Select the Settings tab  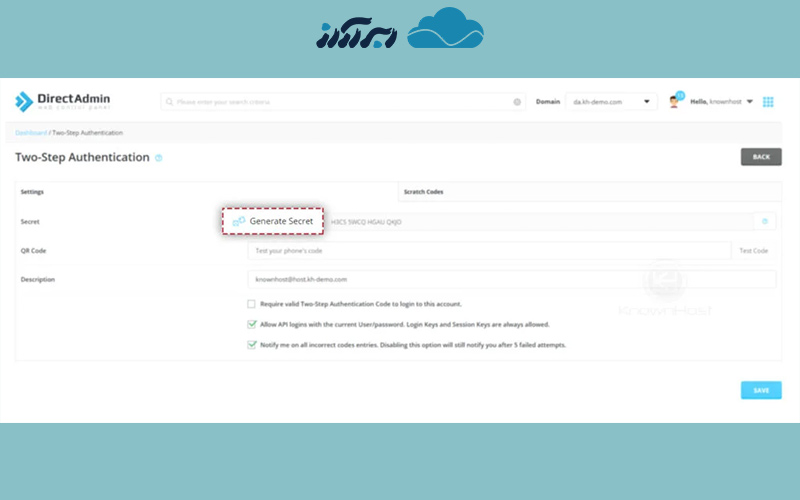pyautogui.click(x=32, y=191)
